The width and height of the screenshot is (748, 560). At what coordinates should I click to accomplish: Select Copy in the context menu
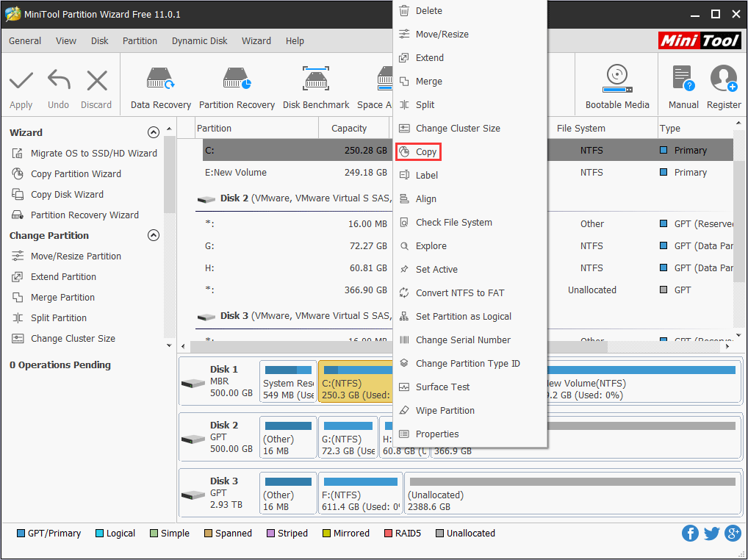426,152
